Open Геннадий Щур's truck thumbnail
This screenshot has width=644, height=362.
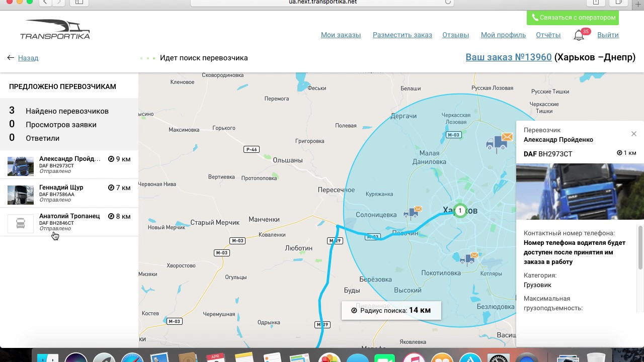pos(21,195)
